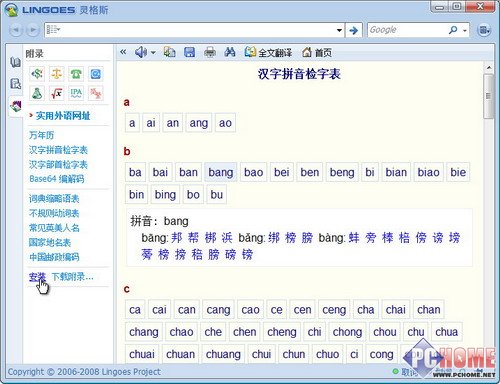Screen dimensions: 500x384
Task: Open 汉字拼音检字表 in the sidebar
Action: (58, 150)
